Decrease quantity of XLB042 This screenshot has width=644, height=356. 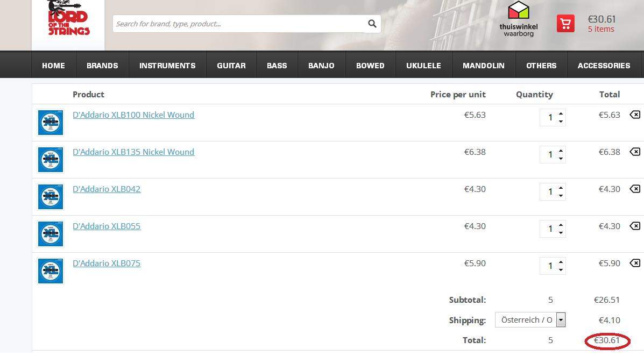(x=561, y=195)
